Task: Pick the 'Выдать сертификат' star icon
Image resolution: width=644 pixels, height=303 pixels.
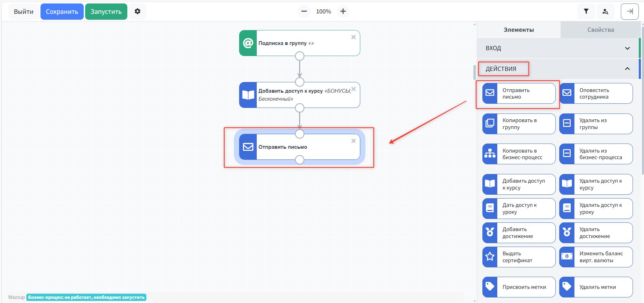Action: pyautogui.click(x=490, y=257)
